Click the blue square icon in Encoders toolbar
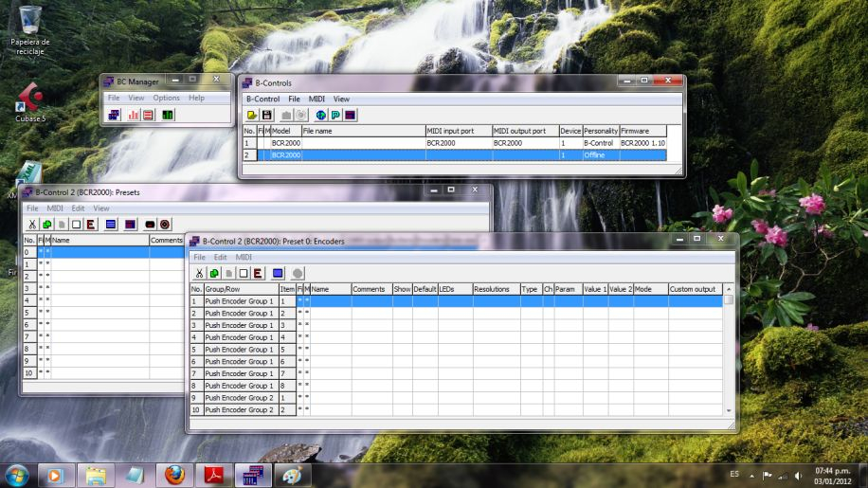Screen dimensions: 868x488 click(279, 273)
